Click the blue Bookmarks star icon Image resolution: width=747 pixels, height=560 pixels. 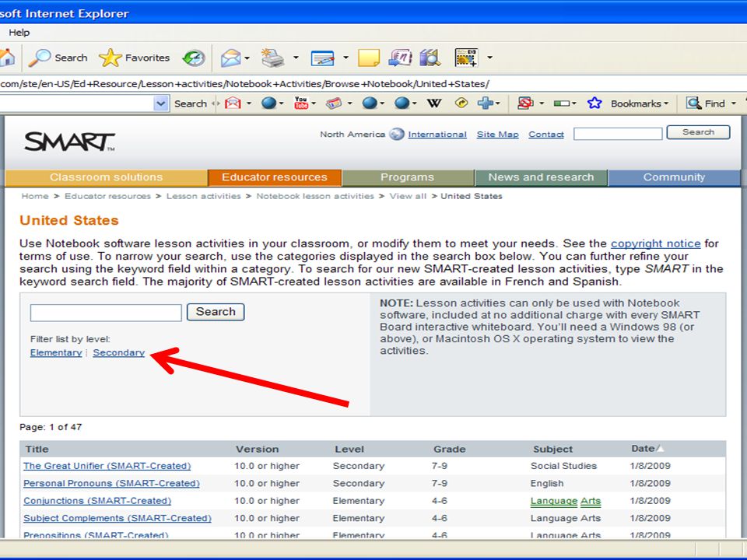point(594,103)
